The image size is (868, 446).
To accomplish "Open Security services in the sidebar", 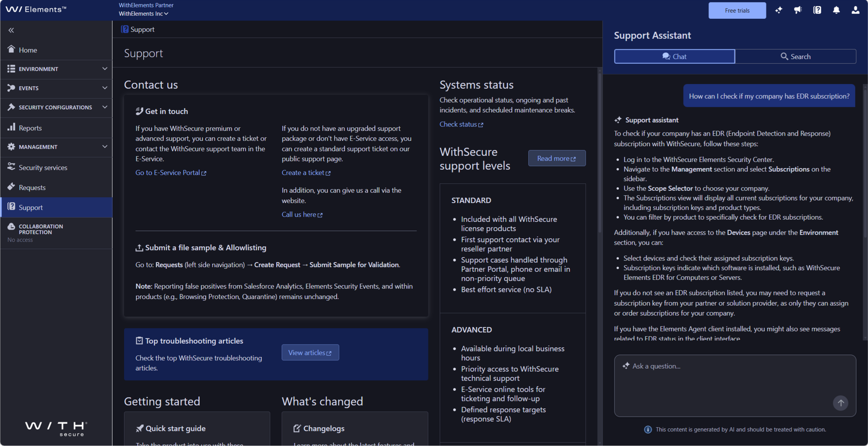I will click(56, 167).
